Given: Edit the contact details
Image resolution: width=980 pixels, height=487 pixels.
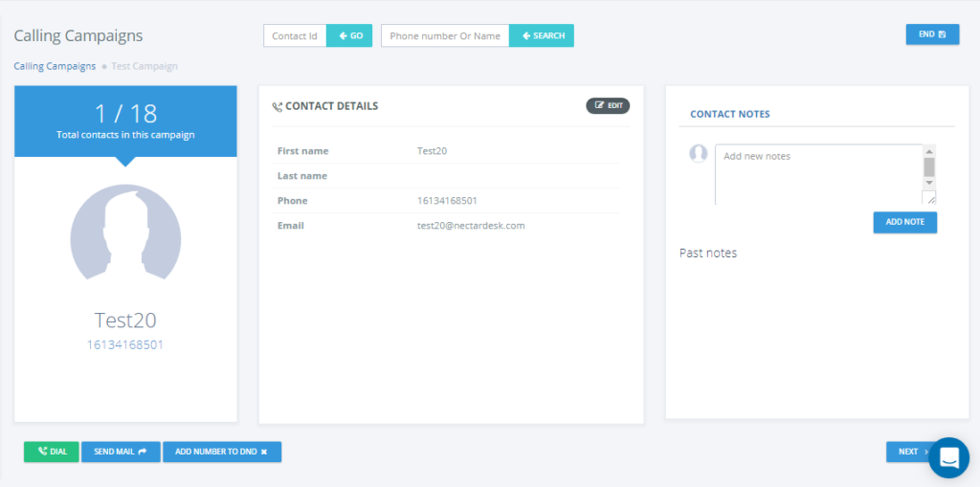Looking at the screenshot, I should point(608,105).
